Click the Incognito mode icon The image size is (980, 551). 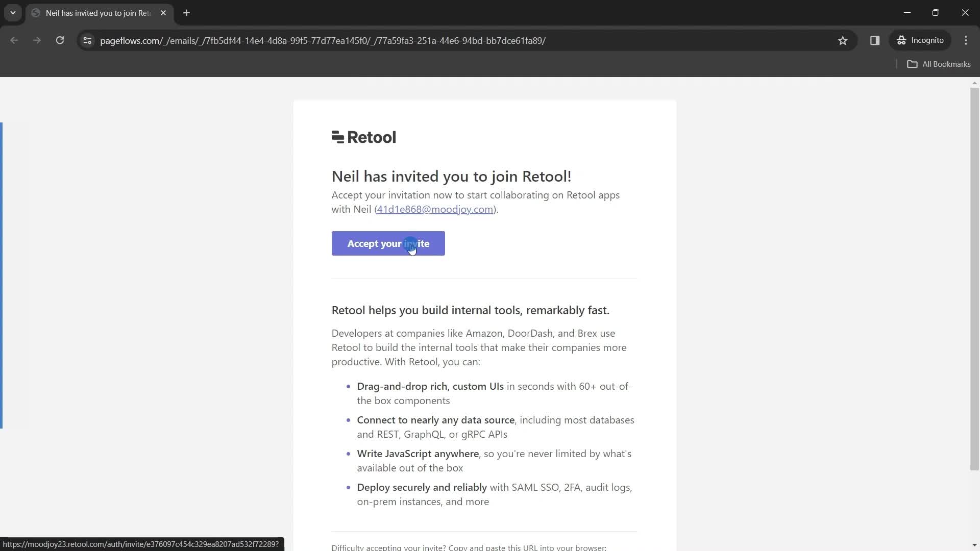[902, 40]
